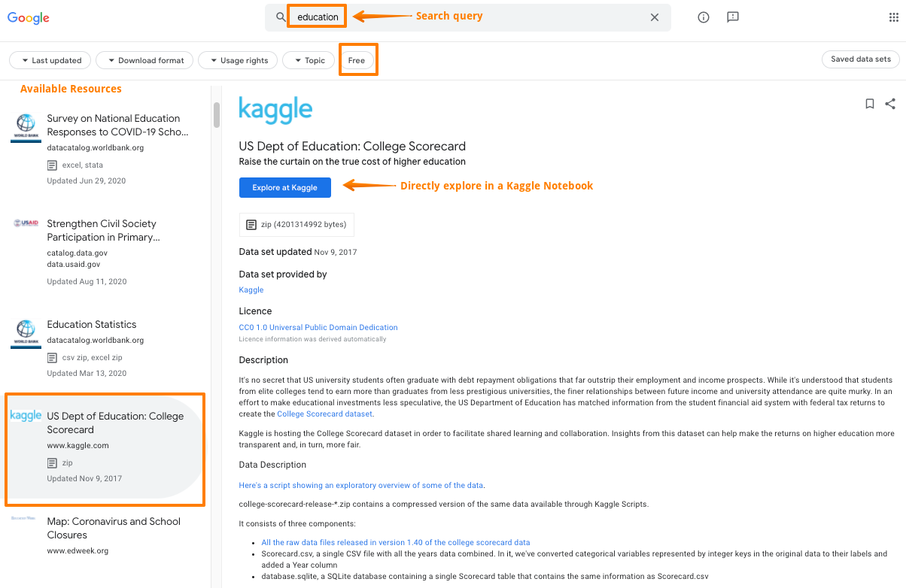This screenshot has height=588, width=906.
Task: Click the send feedback icon
Action: pyautogui.click(x=733, y=17)
